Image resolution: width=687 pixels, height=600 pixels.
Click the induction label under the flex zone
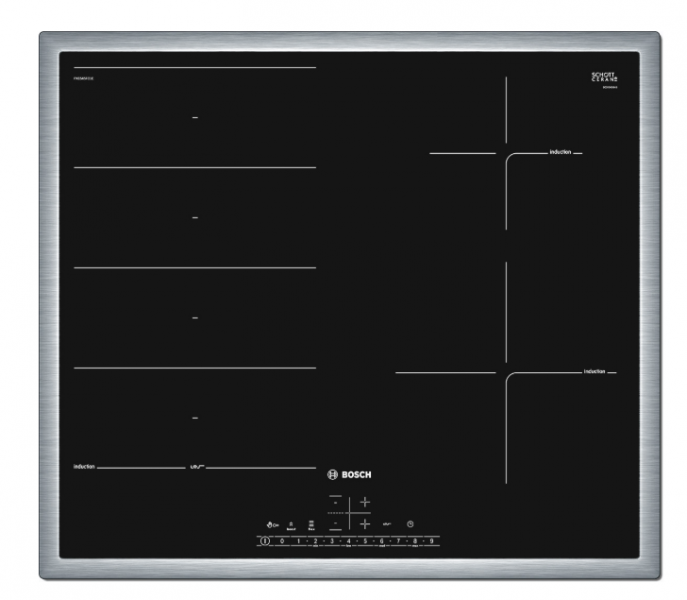click(x=84, y=467)
